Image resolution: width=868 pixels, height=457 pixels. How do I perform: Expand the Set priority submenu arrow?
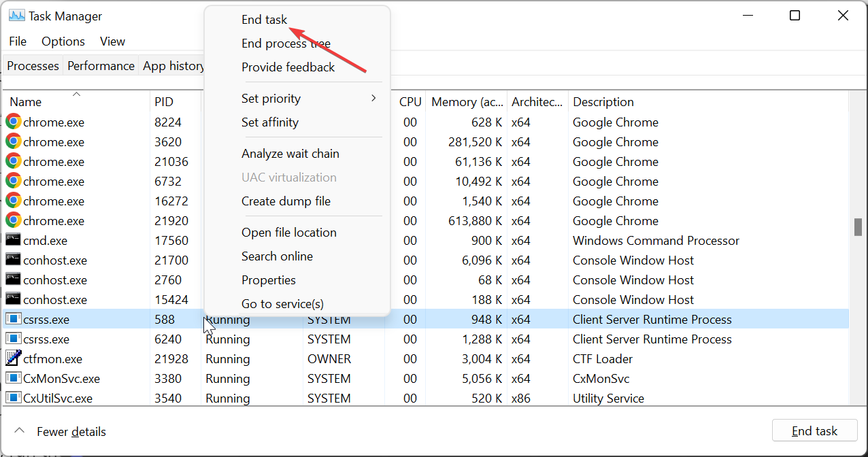pos(373,99)
